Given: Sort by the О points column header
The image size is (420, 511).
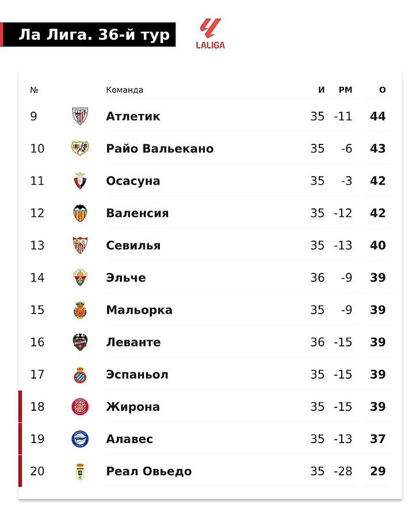Looking at the screenshot, I should coord(382,90).
